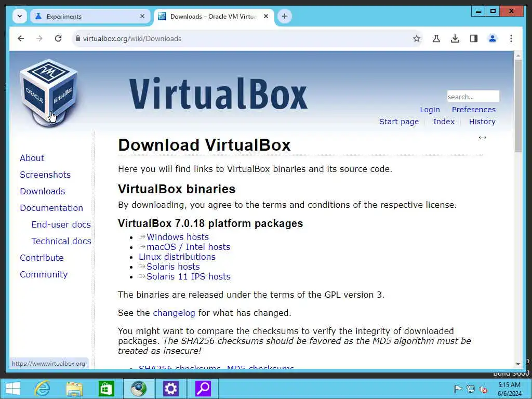Download the Solaris hosts package
This screenshot has width=532, height=399.
tap(173, 267)
